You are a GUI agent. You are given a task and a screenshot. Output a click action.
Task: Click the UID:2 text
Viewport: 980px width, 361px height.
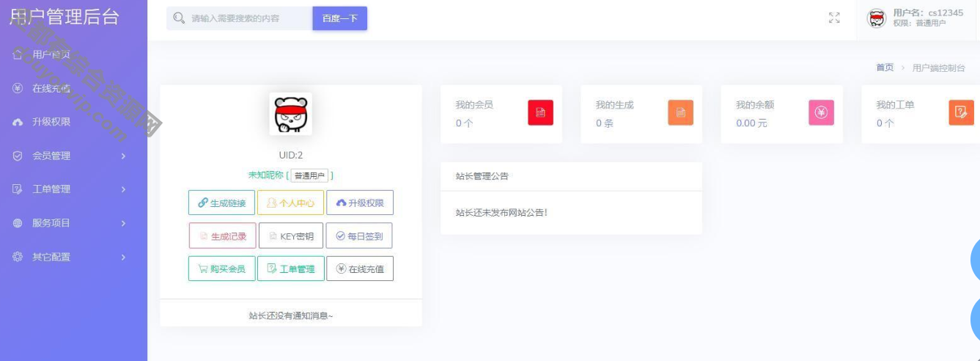pyautogui.click(x=291, y=155)
